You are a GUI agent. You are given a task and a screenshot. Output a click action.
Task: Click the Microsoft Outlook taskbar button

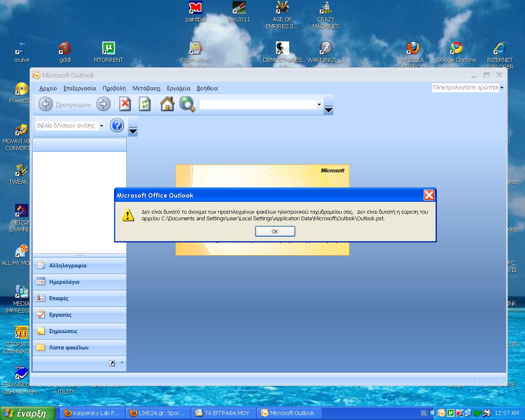pyautogui.click(x=289, y=413)
